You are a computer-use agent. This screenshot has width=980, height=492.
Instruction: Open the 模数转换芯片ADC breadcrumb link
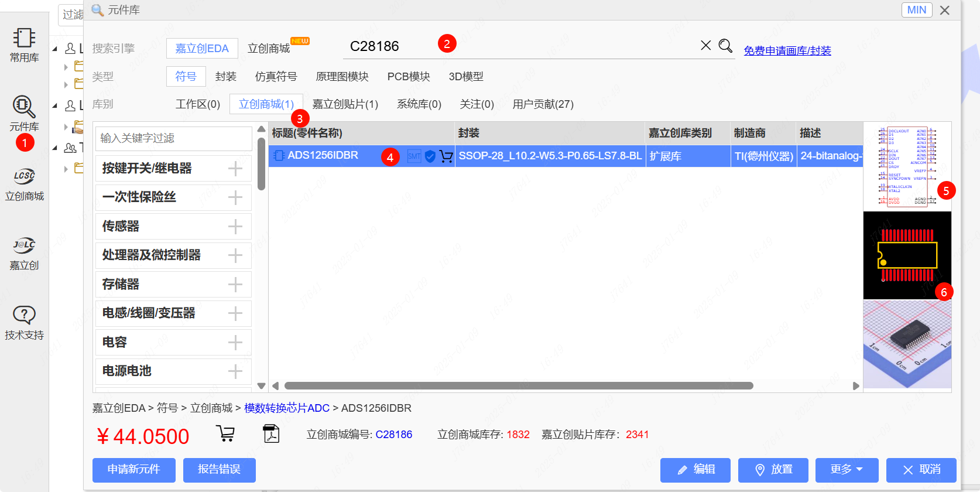(287, 408)
